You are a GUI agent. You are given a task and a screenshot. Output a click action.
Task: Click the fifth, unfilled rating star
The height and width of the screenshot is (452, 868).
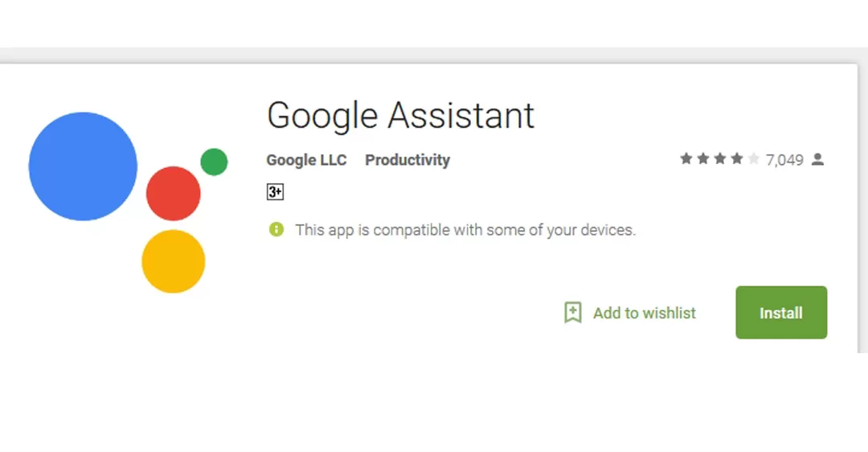[753, 159]
